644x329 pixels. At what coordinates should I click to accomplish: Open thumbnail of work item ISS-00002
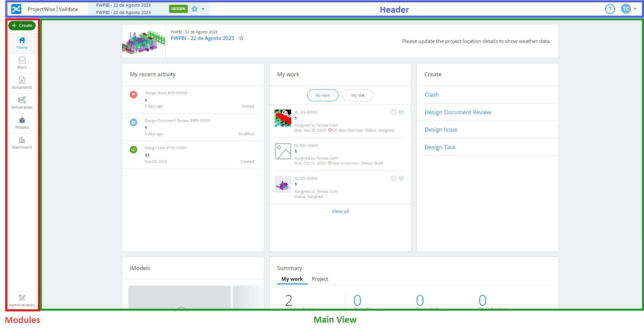283,118
